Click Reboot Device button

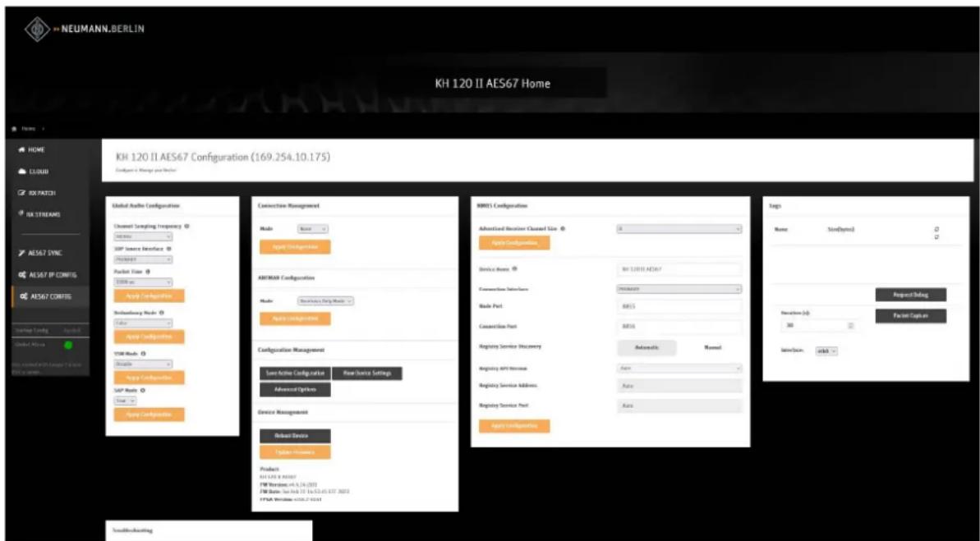coord(295,435)
